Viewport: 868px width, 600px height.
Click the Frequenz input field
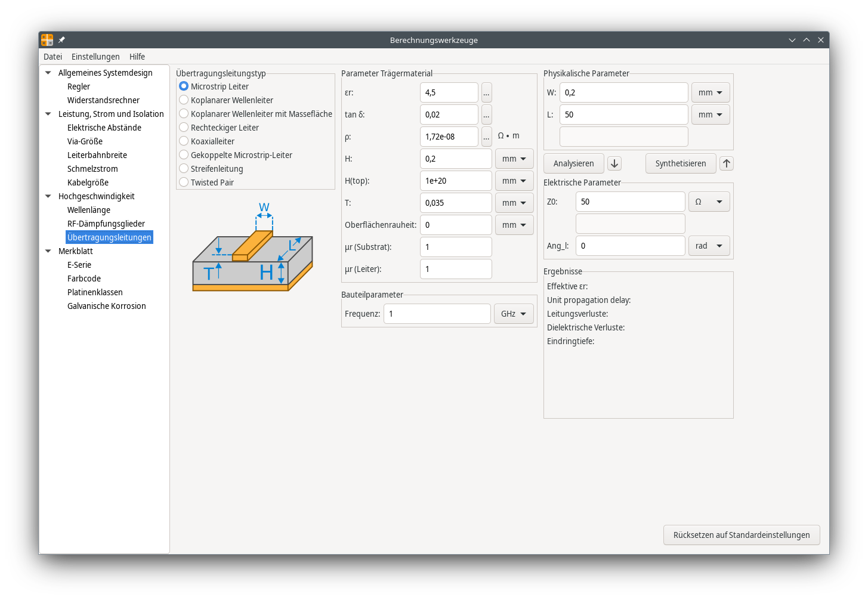click(x=437, y=314)
